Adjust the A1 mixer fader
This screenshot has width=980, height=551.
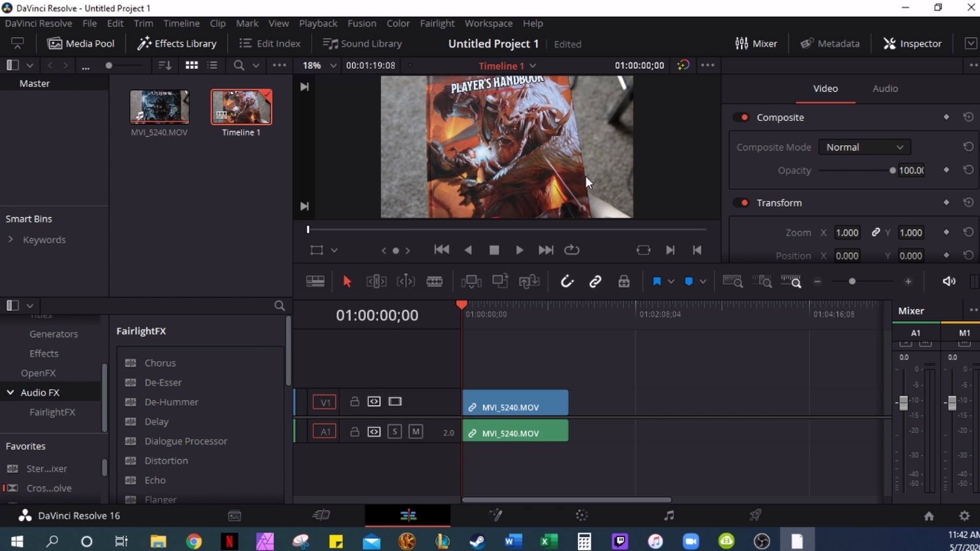(x=903, y=403)
